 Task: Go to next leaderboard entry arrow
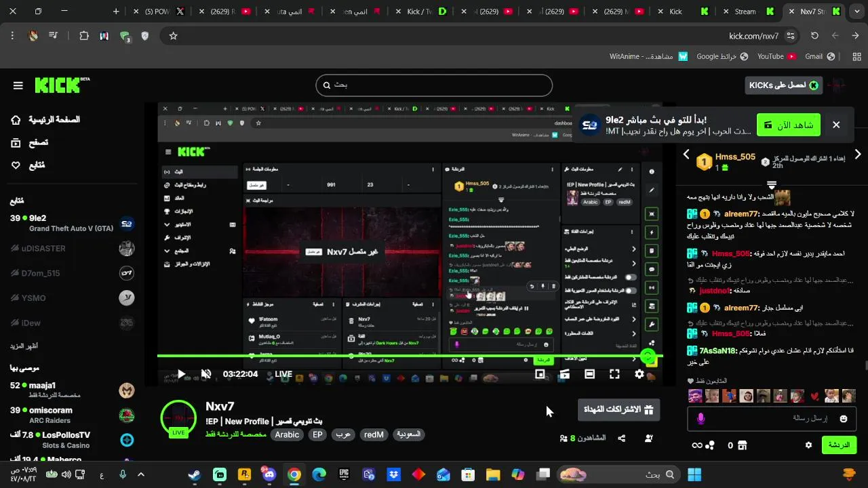[x=858, y=155]
